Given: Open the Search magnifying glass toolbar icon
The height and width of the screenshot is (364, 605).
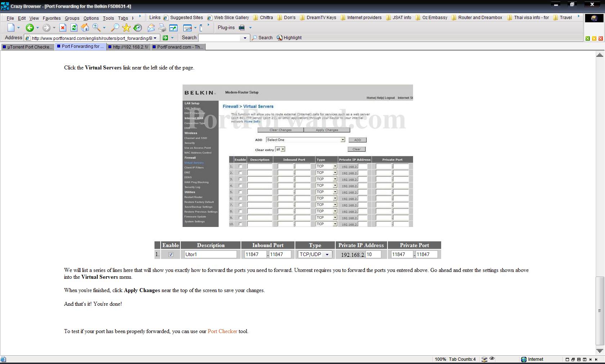Looking at the screenshot, I should tap(115, 28).
